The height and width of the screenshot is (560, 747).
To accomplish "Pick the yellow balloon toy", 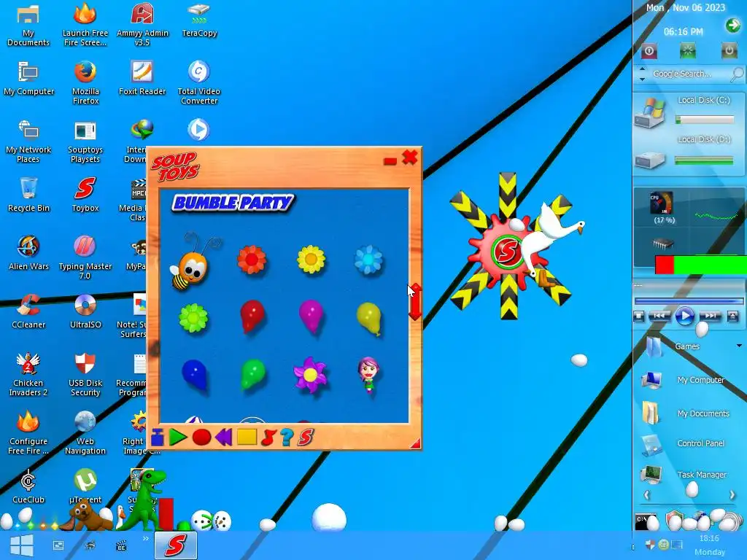I will [x=369, y=318].
